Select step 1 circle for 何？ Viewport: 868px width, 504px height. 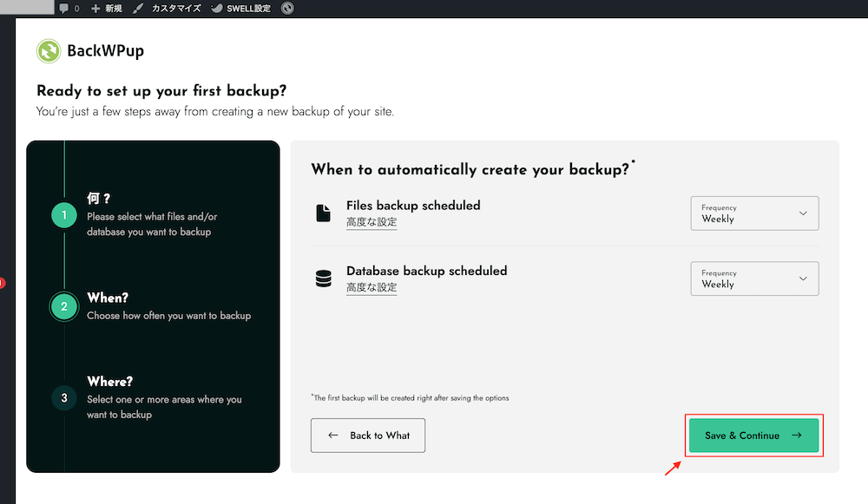(x=64, y=215)
